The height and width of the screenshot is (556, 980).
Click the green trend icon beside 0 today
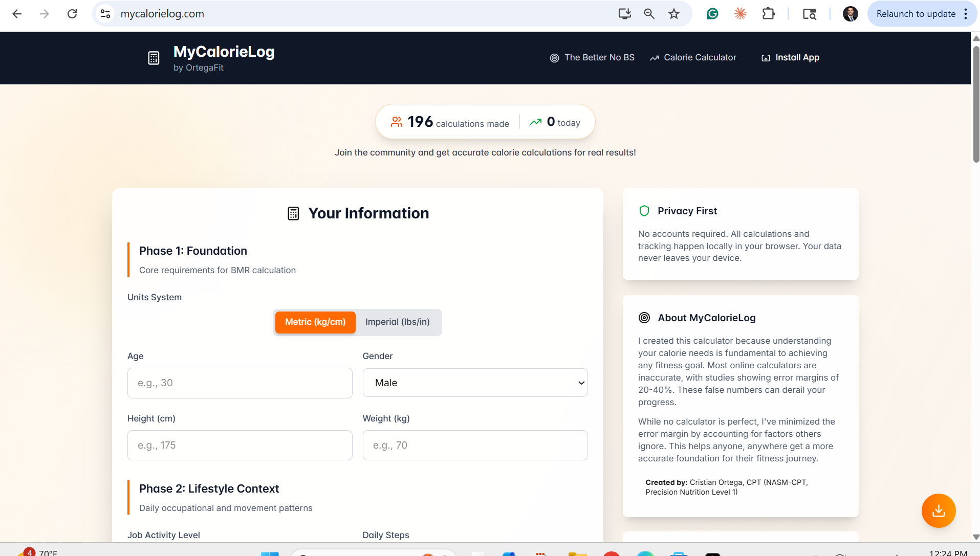click(x=536, y=122)
